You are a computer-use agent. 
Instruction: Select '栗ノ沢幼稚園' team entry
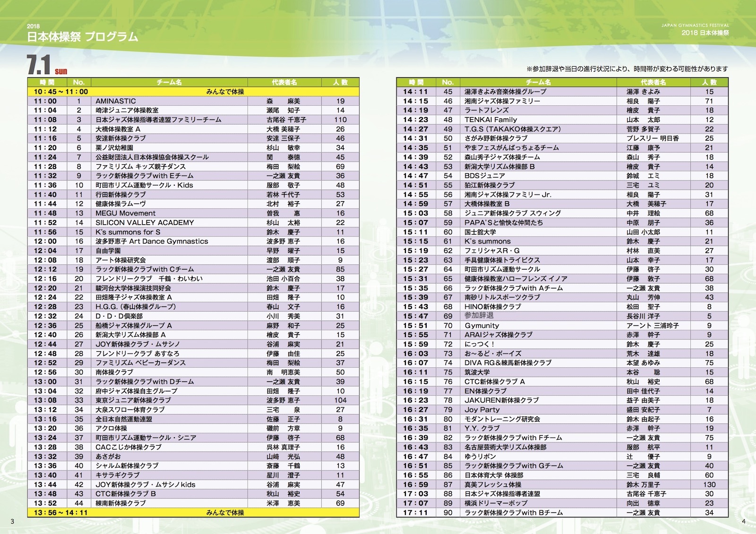pos(114,148)
